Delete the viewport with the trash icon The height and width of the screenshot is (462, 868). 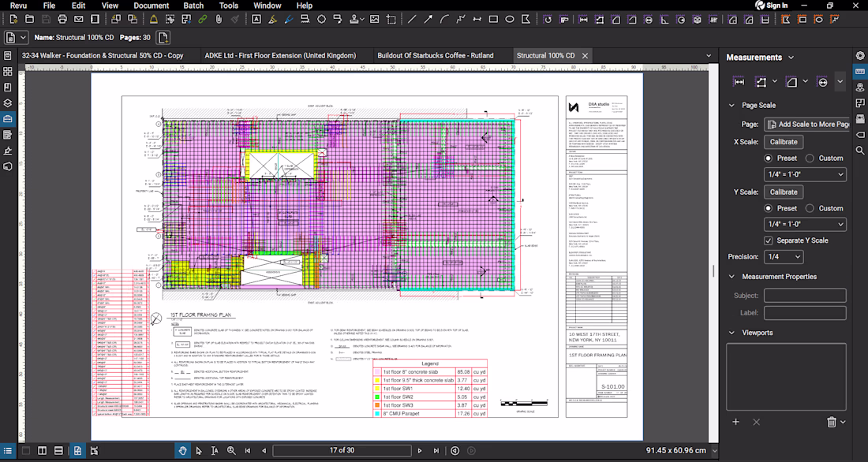click(x=831, y=423)
